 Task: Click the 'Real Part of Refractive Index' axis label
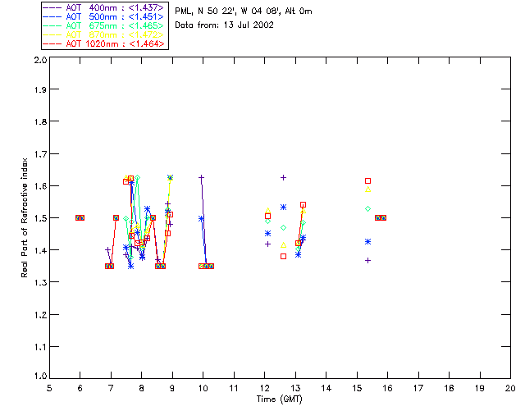click(x=25, y=217)
